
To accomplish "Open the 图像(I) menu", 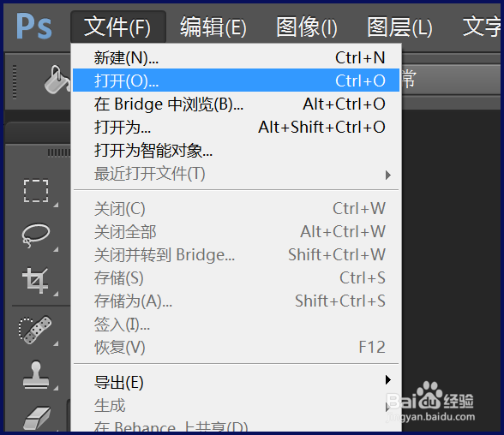I will [x=307, y=27].
